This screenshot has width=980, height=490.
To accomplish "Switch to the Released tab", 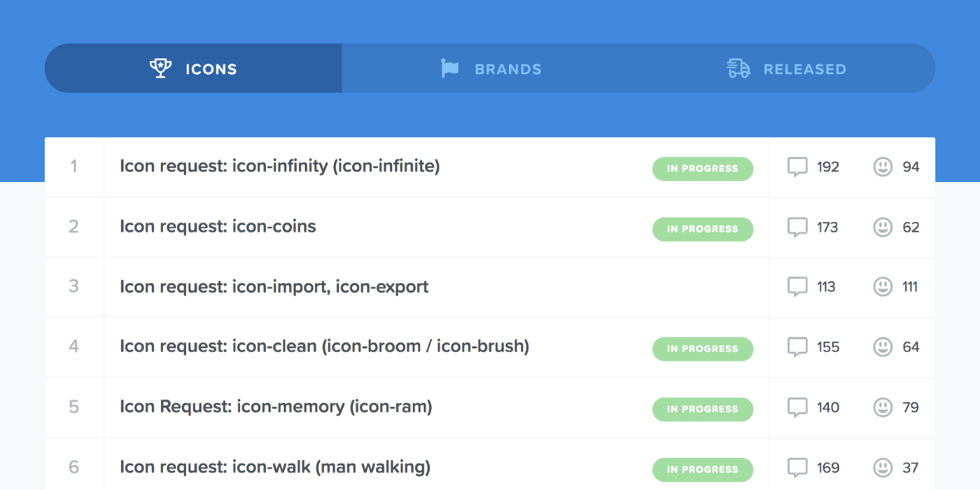I will click(804, 69).
